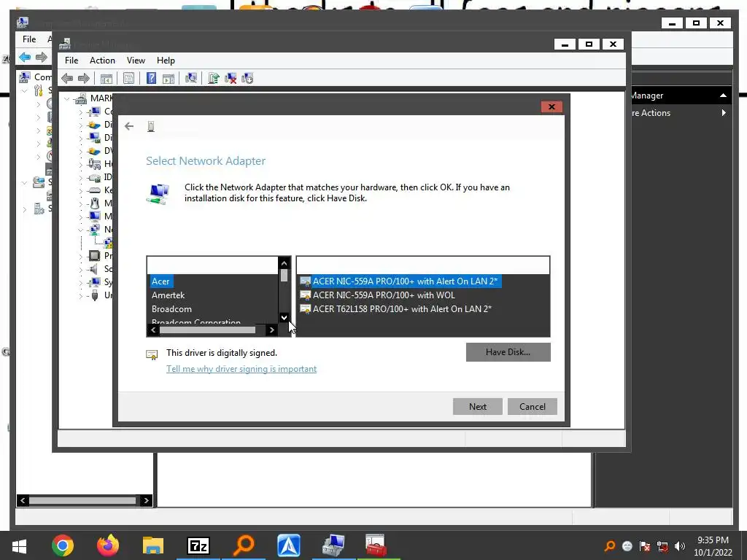This screenshot has height=560, width=747.
Task: Expand the Processors category chevron
Action: pyautogui.click(x=80, y=256)
